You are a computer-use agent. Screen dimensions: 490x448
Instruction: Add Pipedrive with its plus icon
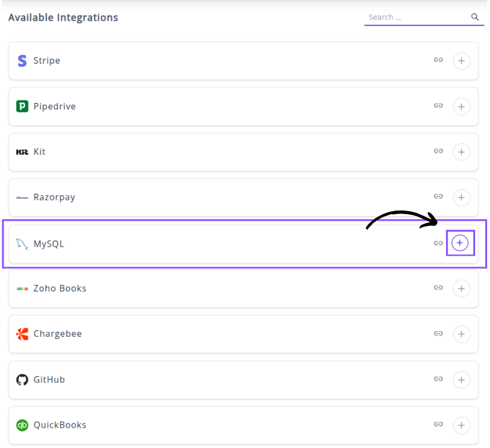pos(461,106)
